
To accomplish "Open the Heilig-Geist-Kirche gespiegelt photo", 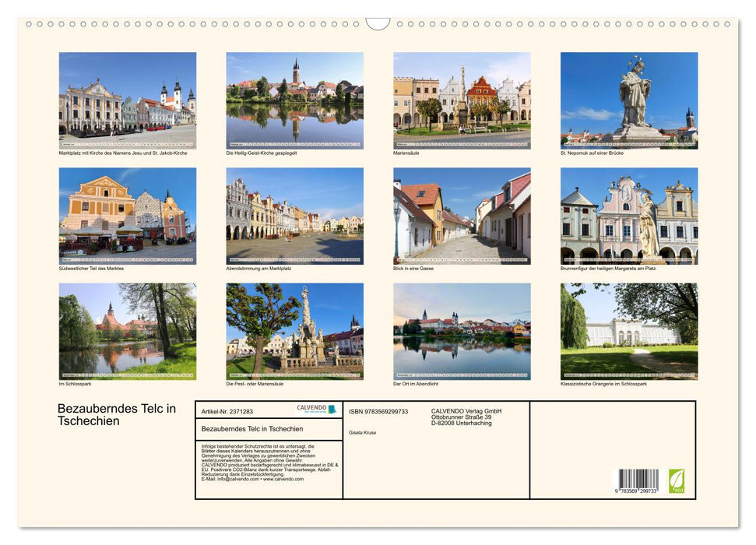I will (294, 100).
